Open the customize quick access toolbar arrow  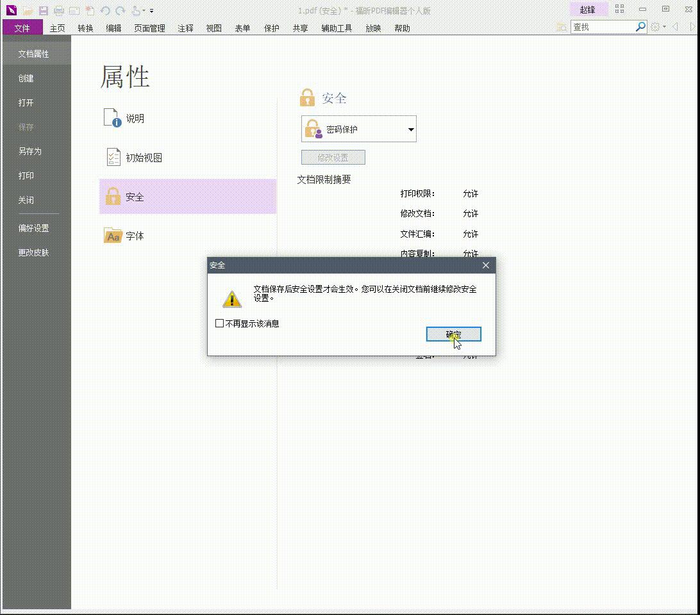(152, 11)
